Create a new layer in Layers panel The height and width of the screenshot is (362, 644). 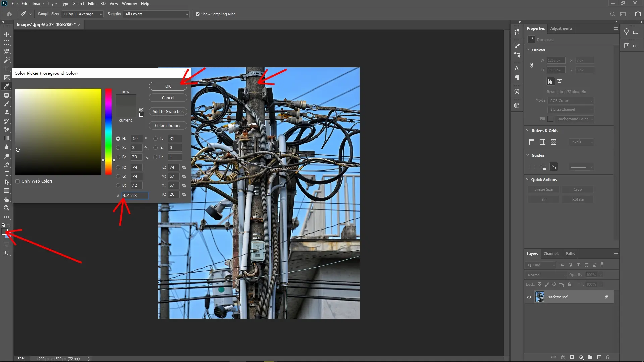599,357
